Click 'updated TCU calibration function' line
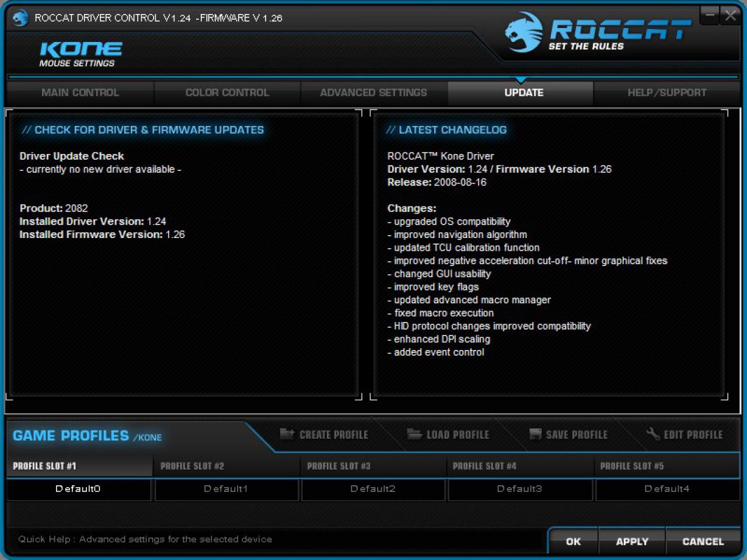The height and width of the screenshot is (560, 747). (463, 247)
